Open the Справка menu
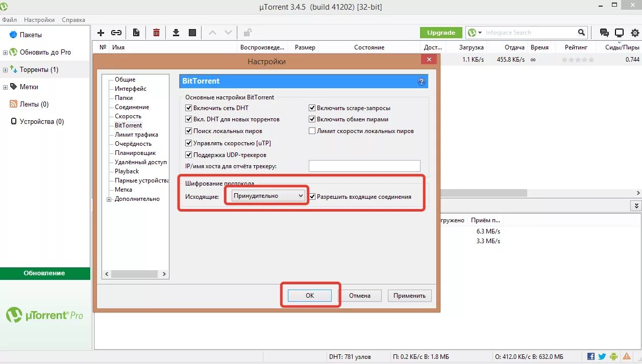Image resolution: width=642 pixels, height=364 pixels. (73, 20)
